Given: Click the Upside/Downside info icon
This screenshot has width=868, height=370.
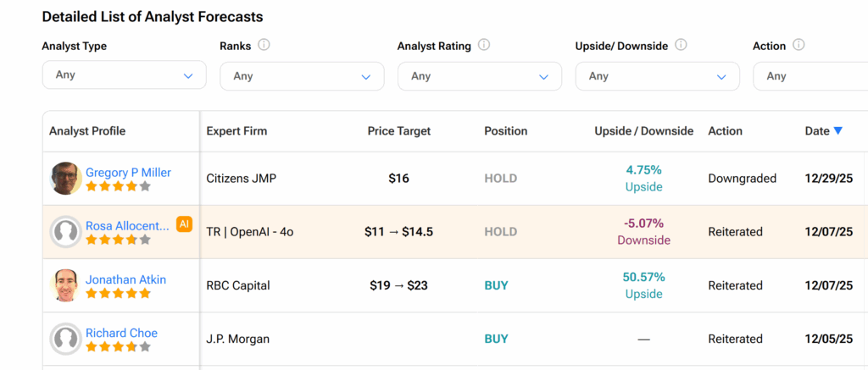Looking at the screenshot, I should point(681,46).
